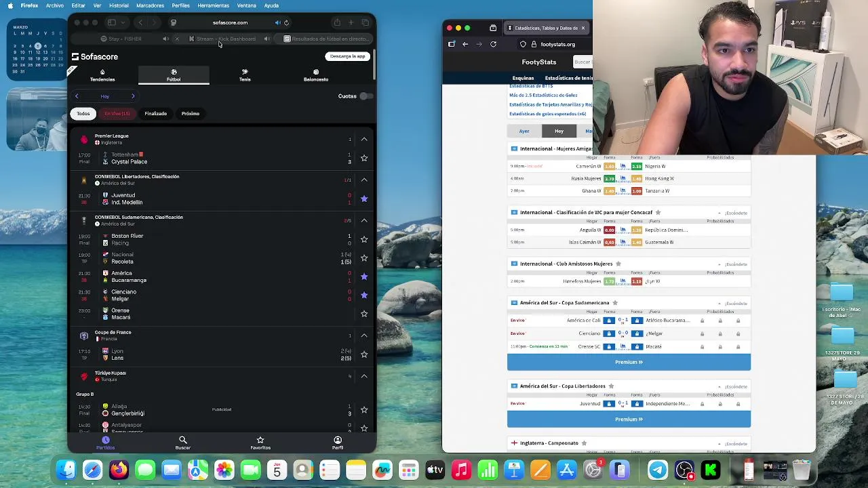
Task: Go to next day arrow beside Hoy
Action: coord(133,96)
